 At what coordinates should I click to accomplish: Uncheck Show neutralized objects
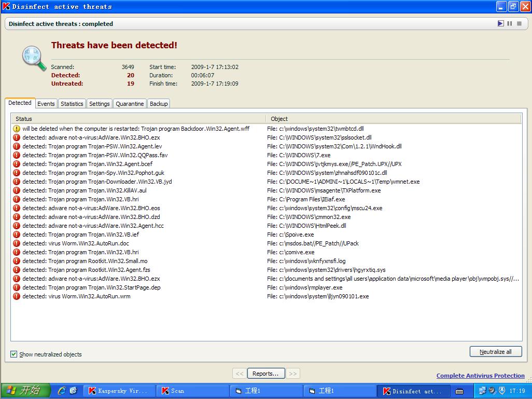click(x=13, y=354)
